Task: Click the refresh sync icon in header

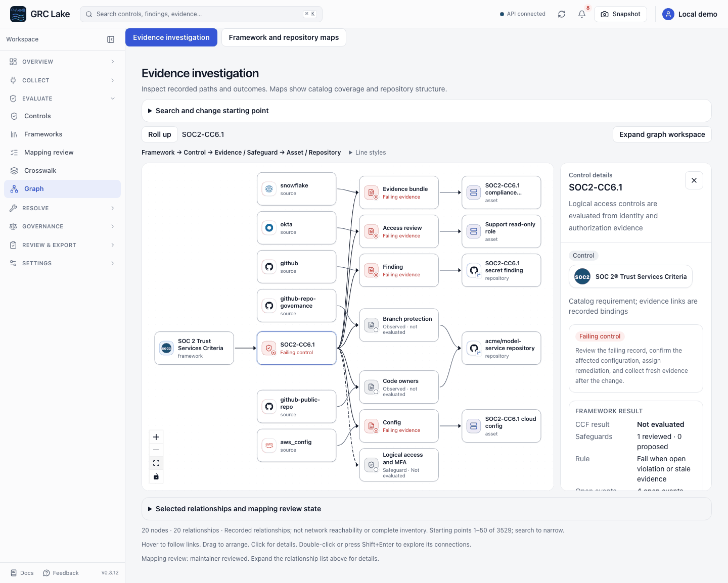Action: 562,14
